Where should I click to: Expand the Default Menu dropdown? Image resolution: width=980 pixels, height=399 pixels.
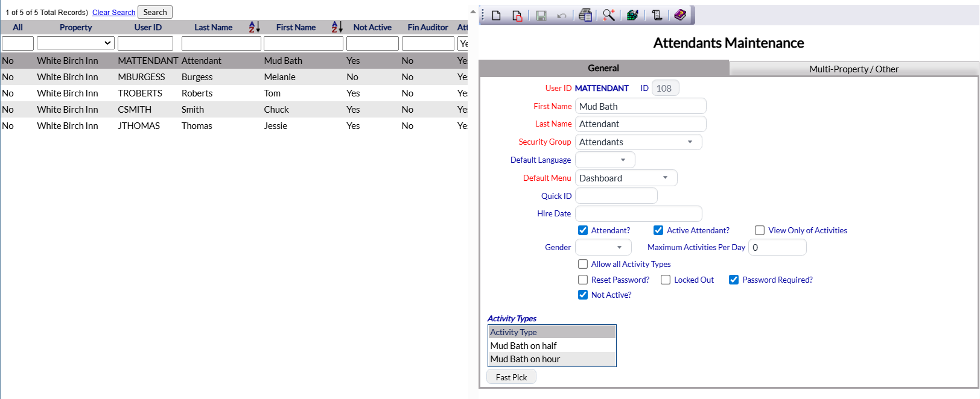click(x=626, y=178)
